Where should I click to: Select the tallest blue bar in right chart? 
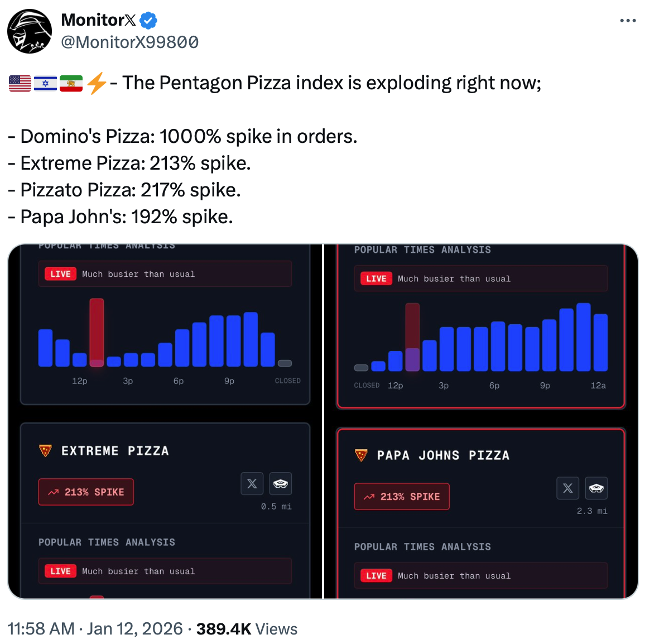[x=584, y=337]
